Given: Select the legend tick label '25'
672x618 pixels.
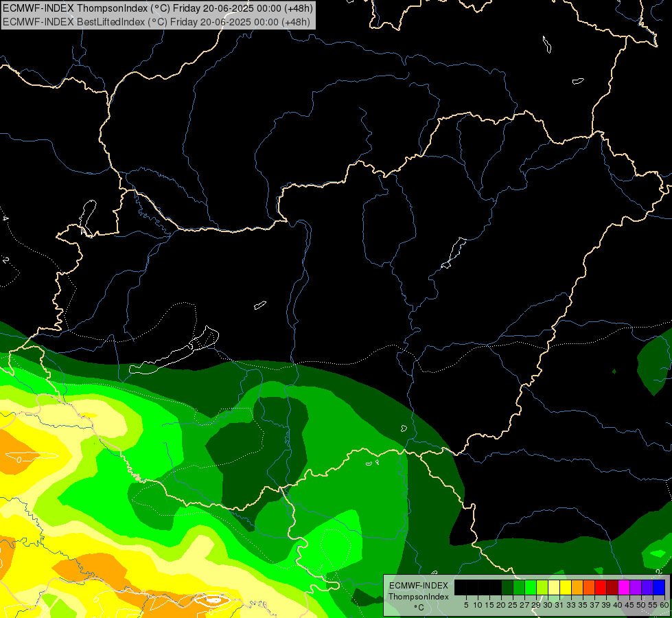Looking at the screenshot, I should [513, 605].
